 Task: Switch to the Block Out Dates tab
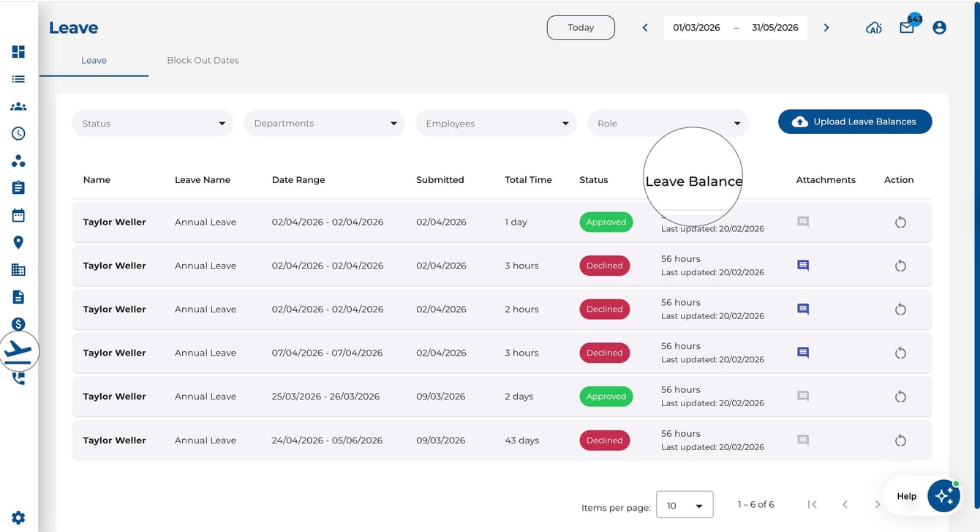[x=203, y=61]
